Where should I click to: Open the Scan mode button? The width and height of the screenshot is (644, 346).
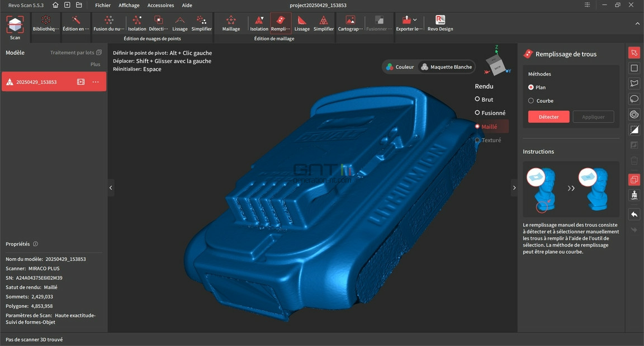(15, 27)
